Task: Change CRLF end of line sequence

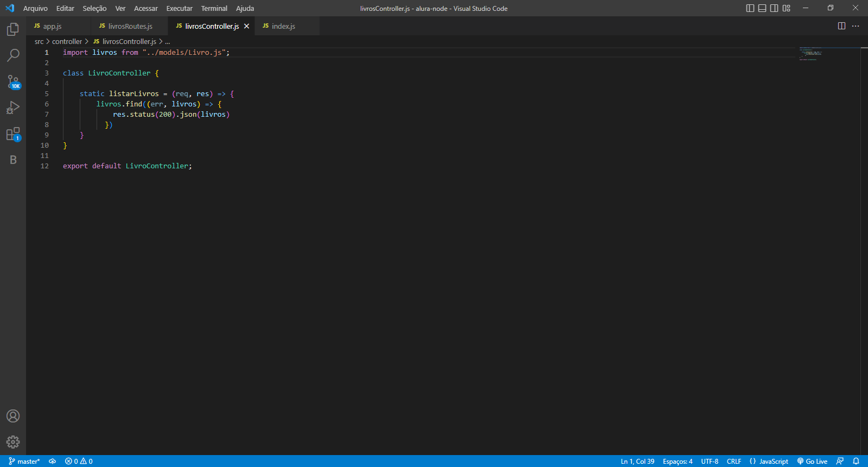Action: pyautogui.click(x=734, y=461)
